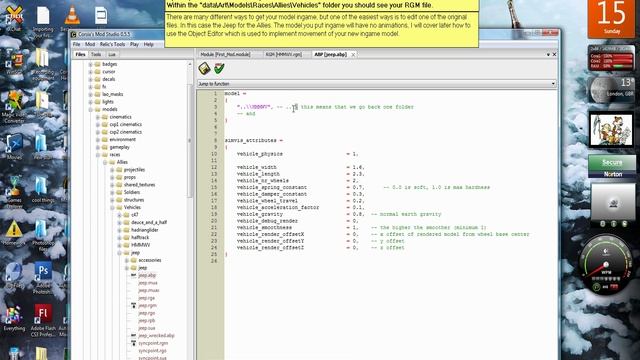640x360 pixels.
Task: Switch to the RGM [HMMVV.rgm] tab
Action: tap(284, 54)
